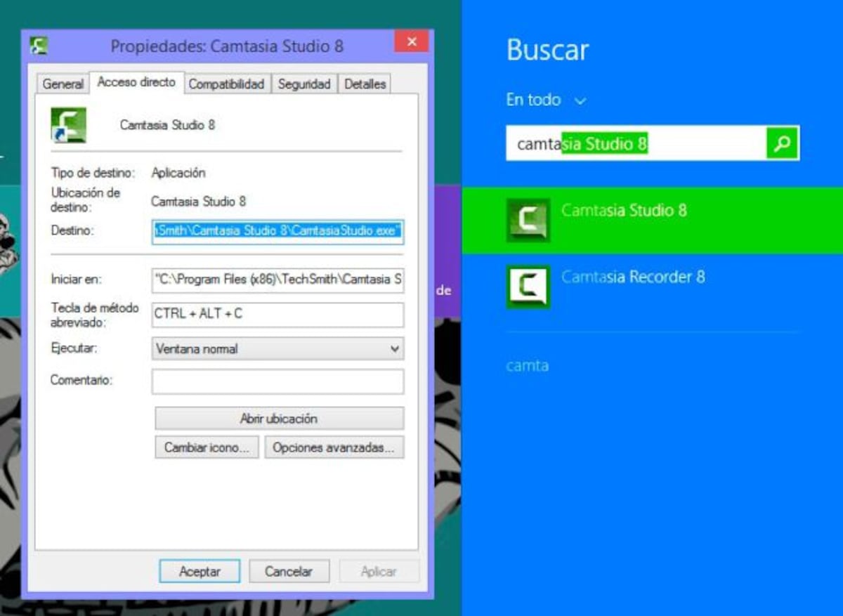843x616 pixels.
Task: Click Abrir ubicación button
Action: (x=279, y=419)
